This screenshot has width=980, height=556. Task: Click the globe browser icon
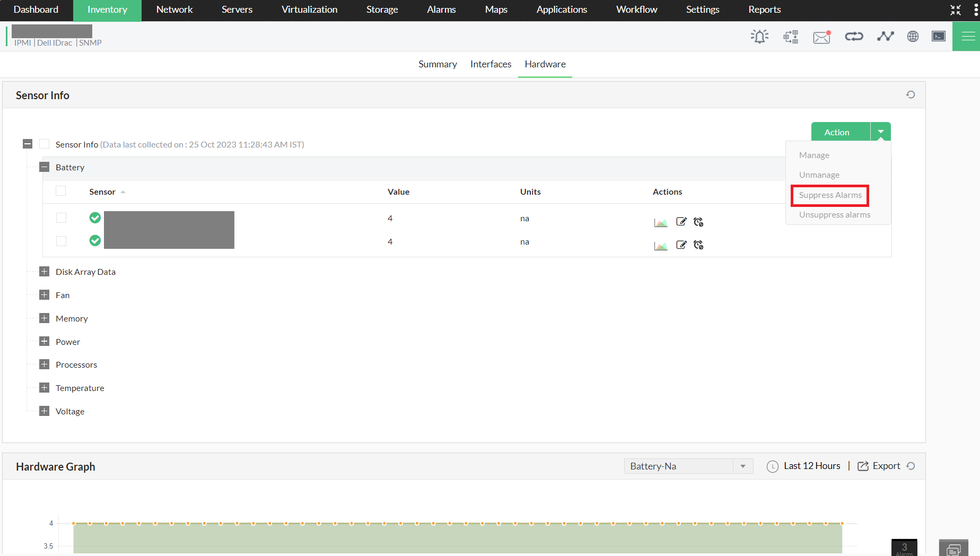tap(913, 37)
